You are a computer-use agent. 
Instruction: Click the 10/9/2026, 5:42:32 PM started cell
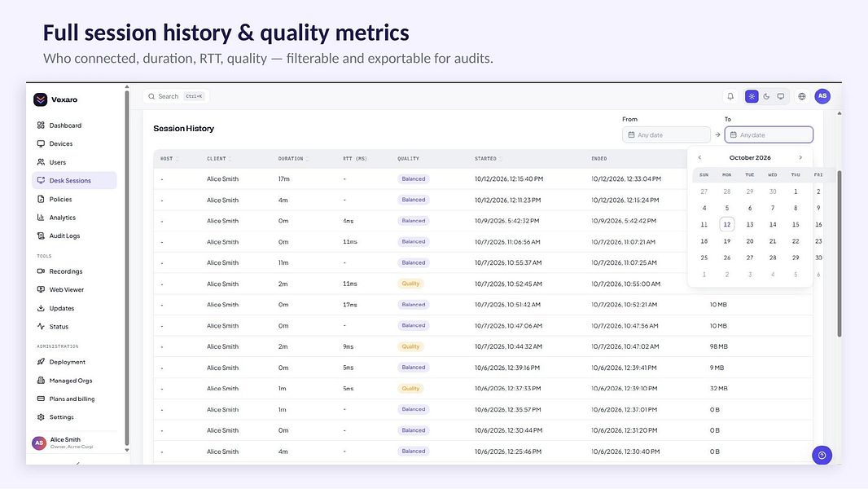pyautogui.click(x=506, y=221)
